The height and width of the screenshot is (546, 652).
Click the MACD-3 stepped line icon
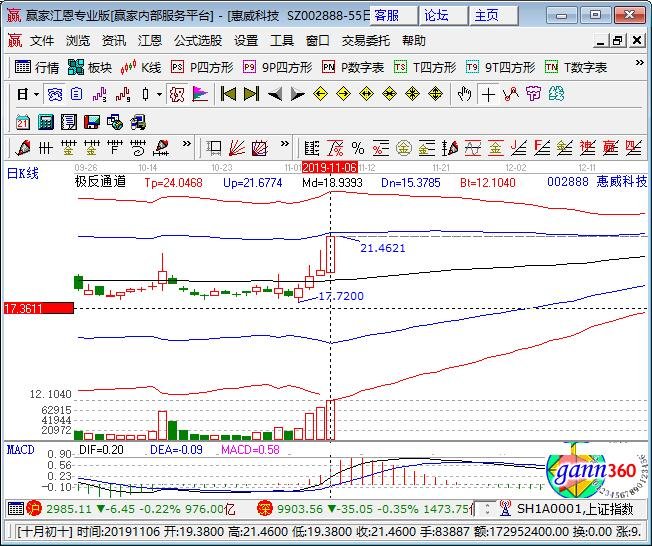click(x=99, y=94)
